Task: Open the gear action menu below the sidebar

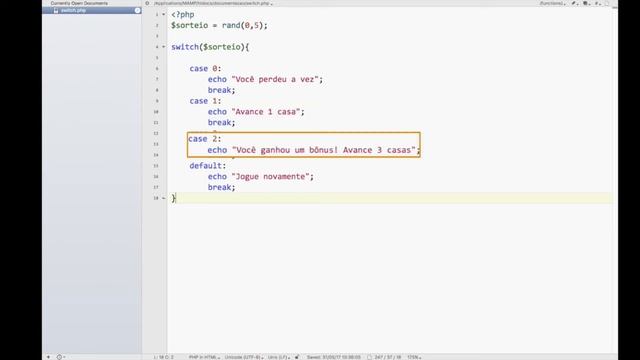Action: coord(60,357)
